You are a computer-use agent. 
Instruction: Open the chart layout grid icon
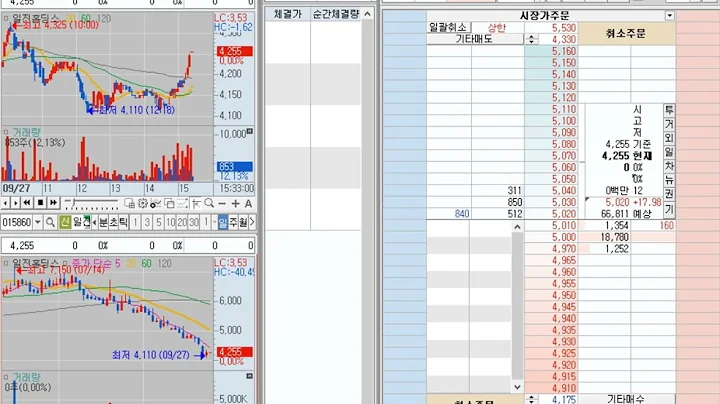129,203
